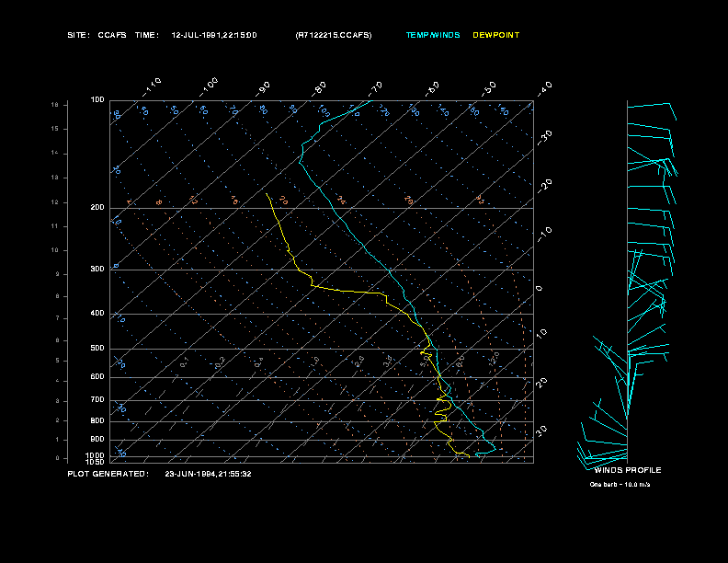This screenshot has width=728, height=563.
Task: Click the -90 temperature axis label
Action: pyautogui.click(x=262, y=89)
